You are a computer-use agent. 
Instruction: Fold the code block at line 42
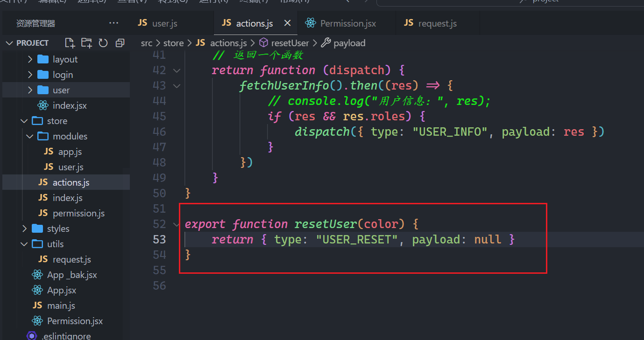click(x=177, y=70)
